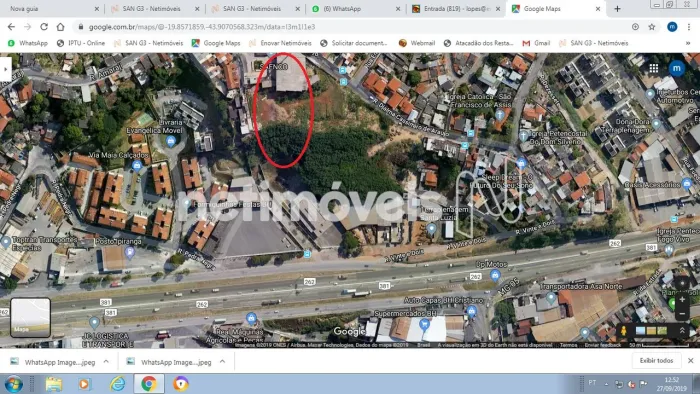Zoom out on the map

682,314
